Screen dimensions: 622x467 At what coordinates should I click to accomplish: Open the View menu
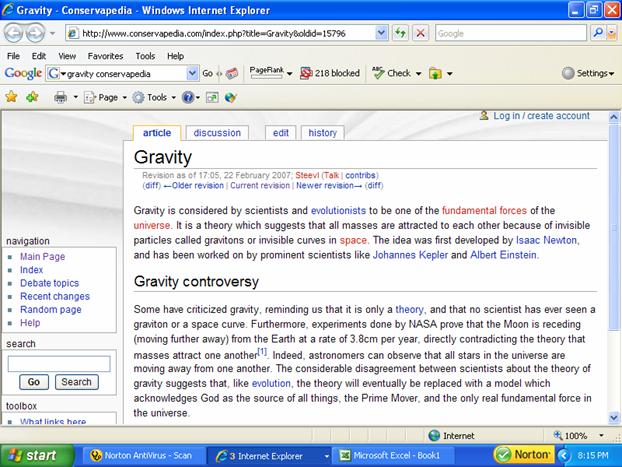(67, 56)
